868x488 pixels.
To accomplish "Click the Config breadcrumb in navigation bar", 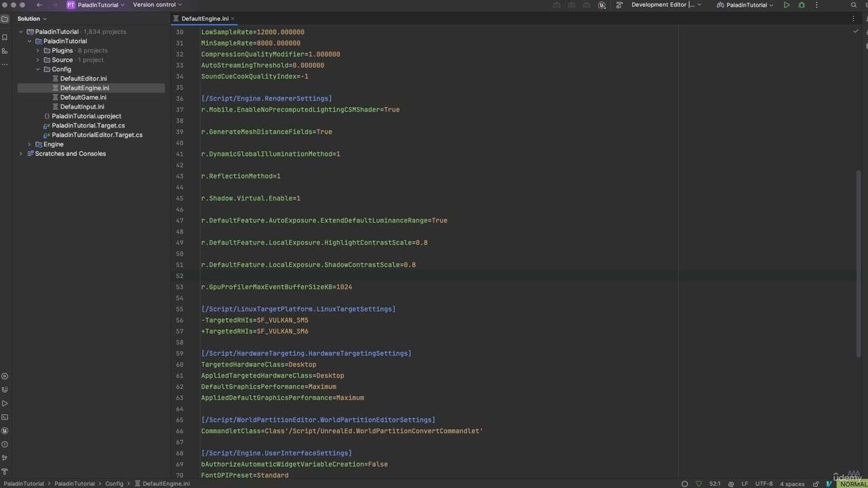I will 114,484.
